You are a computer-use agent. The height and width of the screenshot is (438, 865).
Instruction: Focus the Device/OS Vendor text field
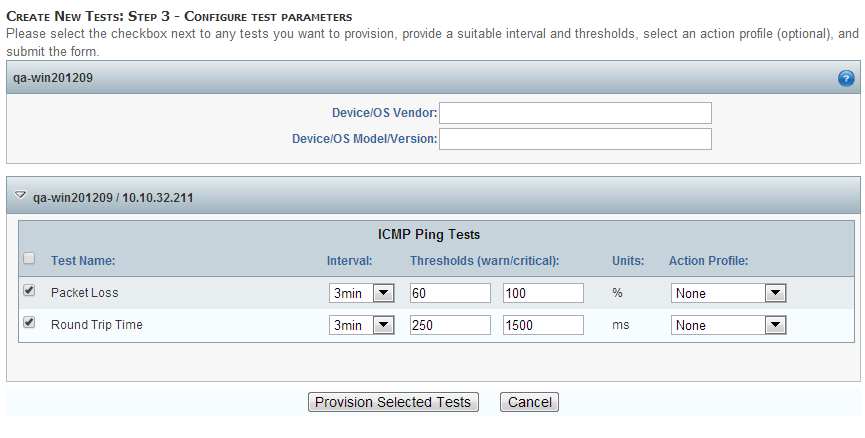click(x=575, y=113)
